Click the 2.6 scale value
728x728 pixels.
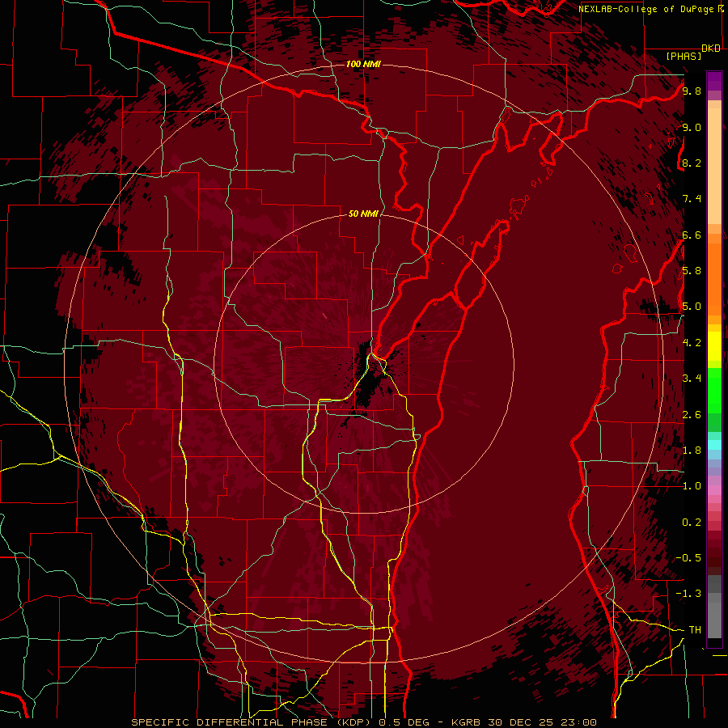click(x=692, y=415)
